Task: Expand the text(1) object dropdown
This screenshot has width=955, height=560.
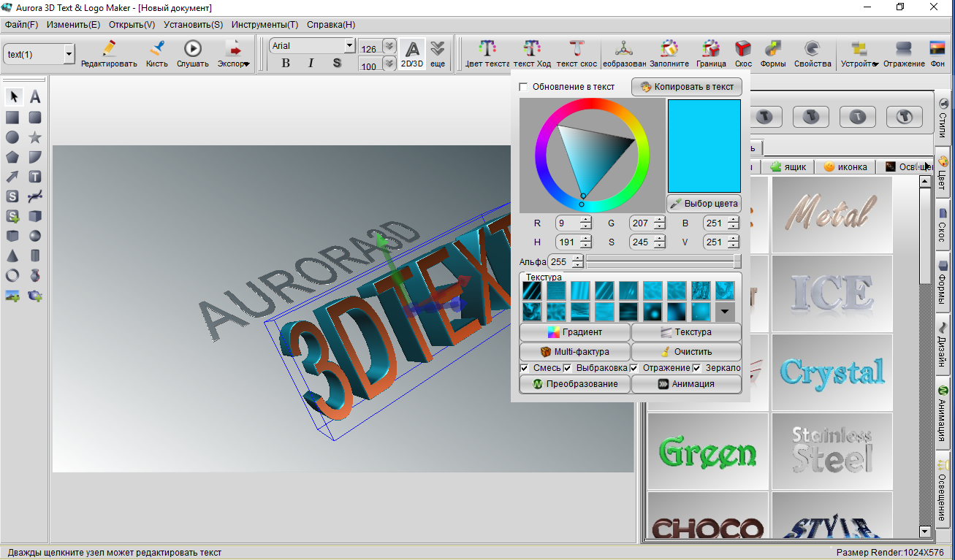Action: coord(69,54)
